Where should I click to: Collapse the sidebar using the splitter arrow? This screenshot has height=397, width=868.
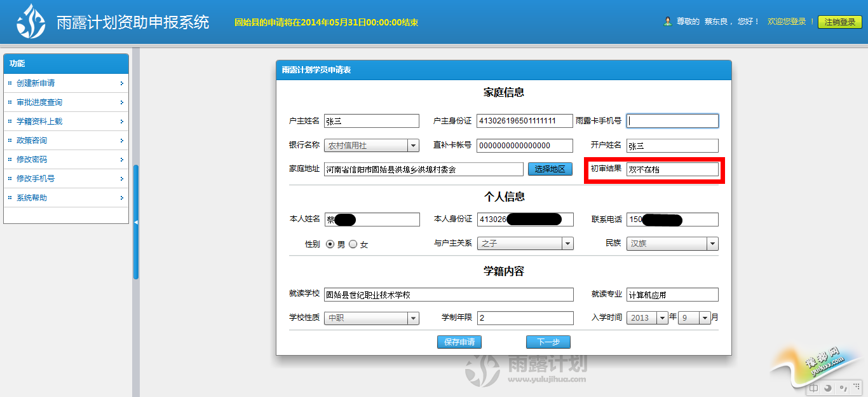tap(135, 222)
